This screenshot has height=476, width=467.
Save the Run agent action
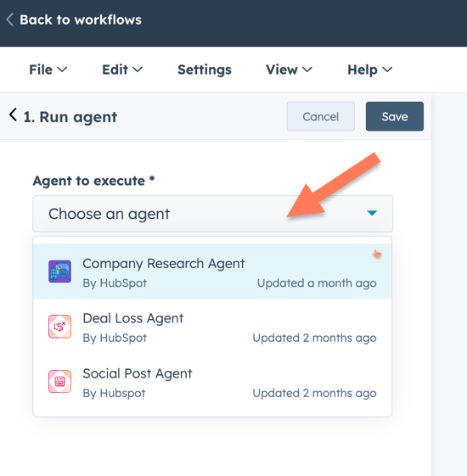click(395, 116)
